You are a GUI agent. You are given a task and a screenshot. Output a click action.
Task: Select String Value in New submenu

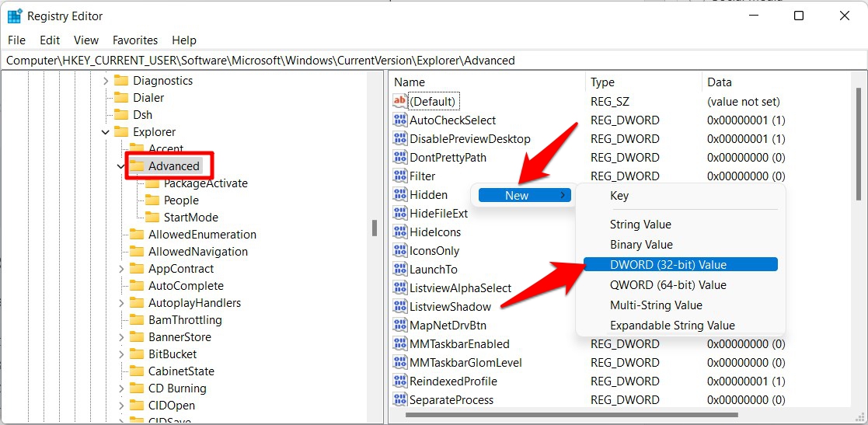point(640,225)
